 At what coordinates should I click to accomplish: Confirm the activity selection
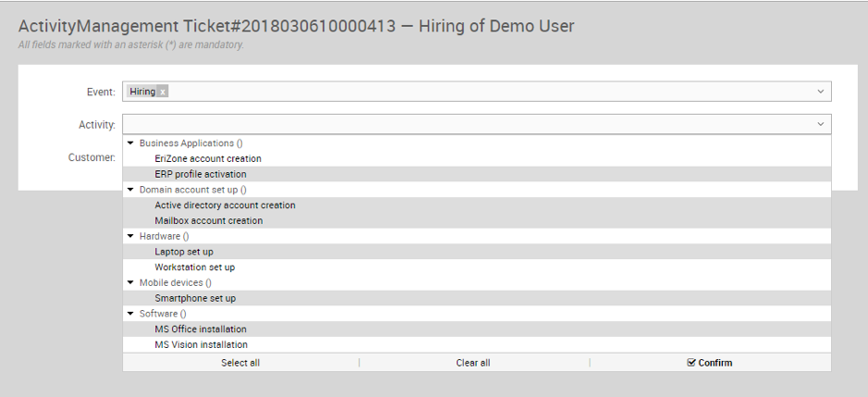pyautogui.click(x=710, y=363)
